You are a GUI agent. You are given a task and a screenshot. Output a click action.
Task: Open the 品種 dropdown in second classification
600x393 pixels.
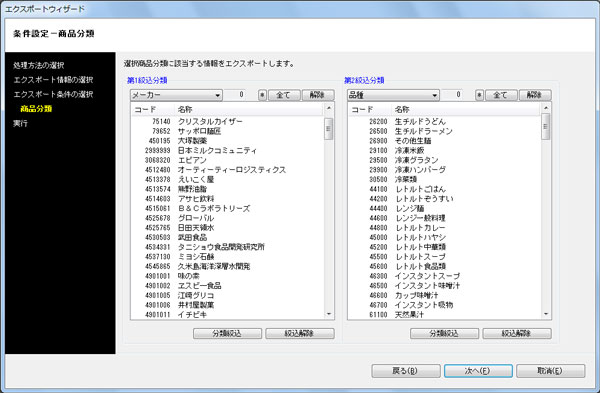tap(393, 95)
